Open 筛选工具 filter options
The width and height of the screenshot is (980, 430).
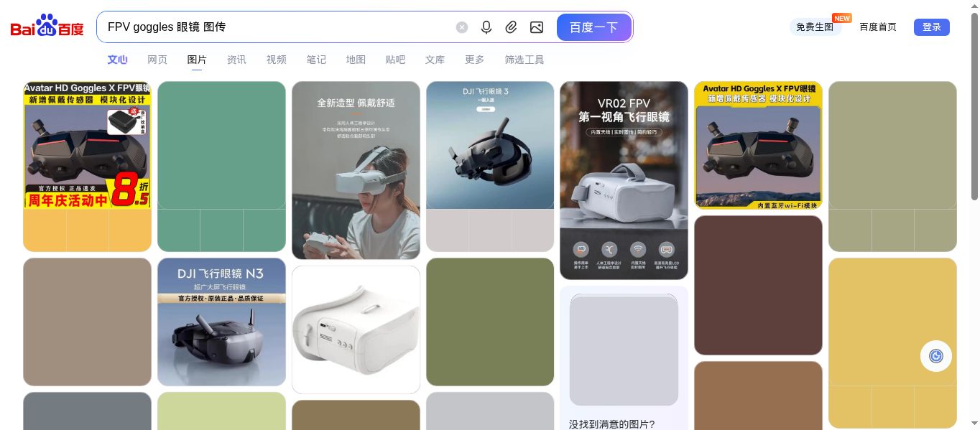click(x=524, y=60)
